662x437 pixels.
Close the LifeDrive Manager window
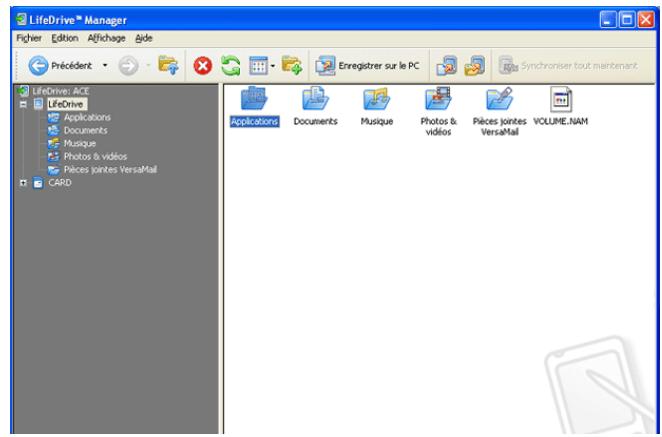[646, 20]
